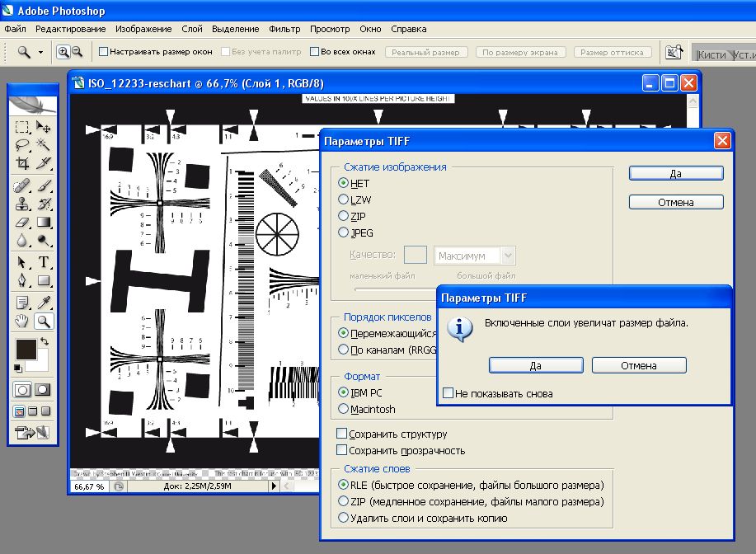Select the Clone Stamp tool

click(x=22, y=204)
